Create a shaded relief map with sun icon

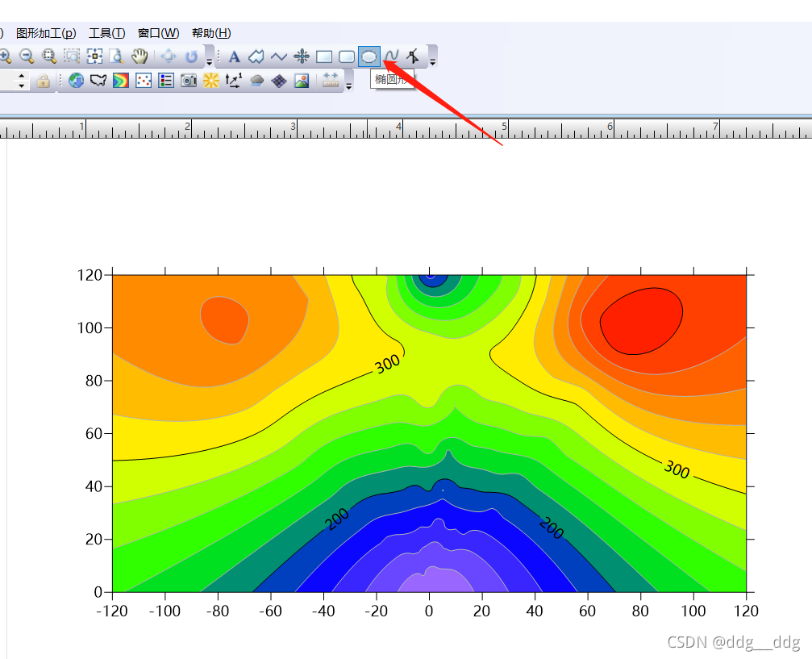click(x=210, y=81)
